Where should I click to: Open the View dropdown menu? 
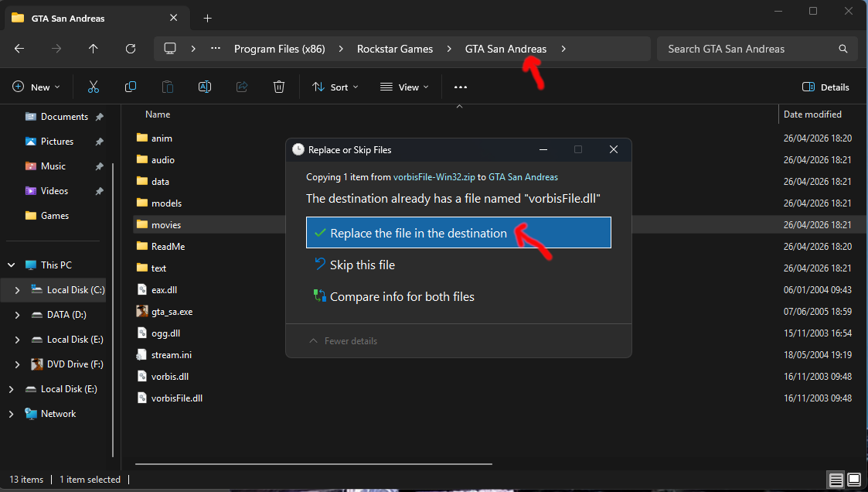pyautogui.click(x=405, y=87)
